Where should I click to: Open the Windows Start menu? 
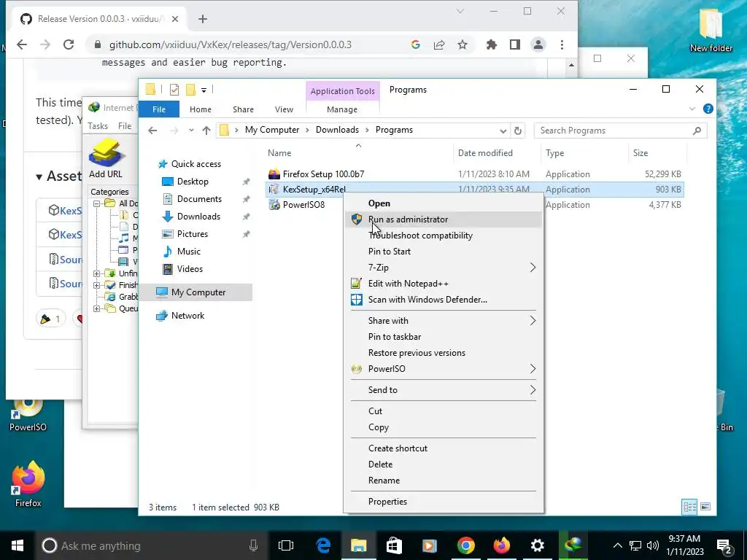tap(18, 545)
